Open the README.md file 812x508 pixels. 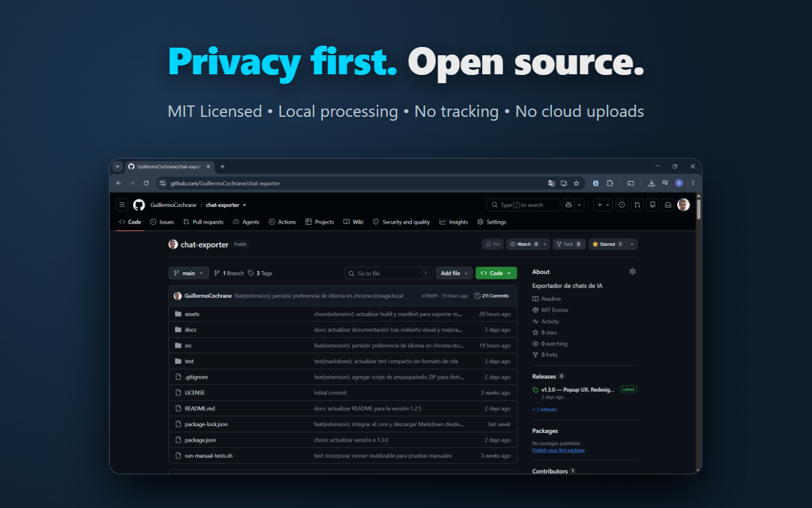(200, 408)
